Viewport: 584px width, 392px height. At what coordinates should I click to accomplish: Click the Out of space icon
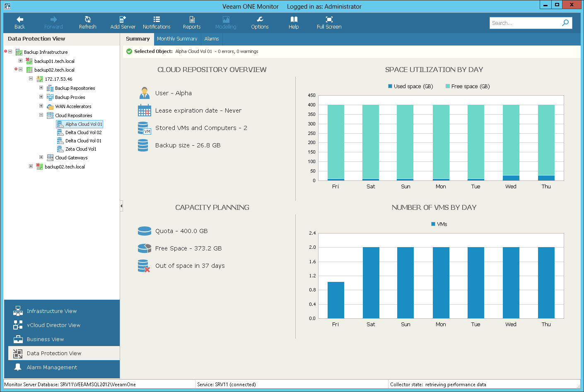144,266
